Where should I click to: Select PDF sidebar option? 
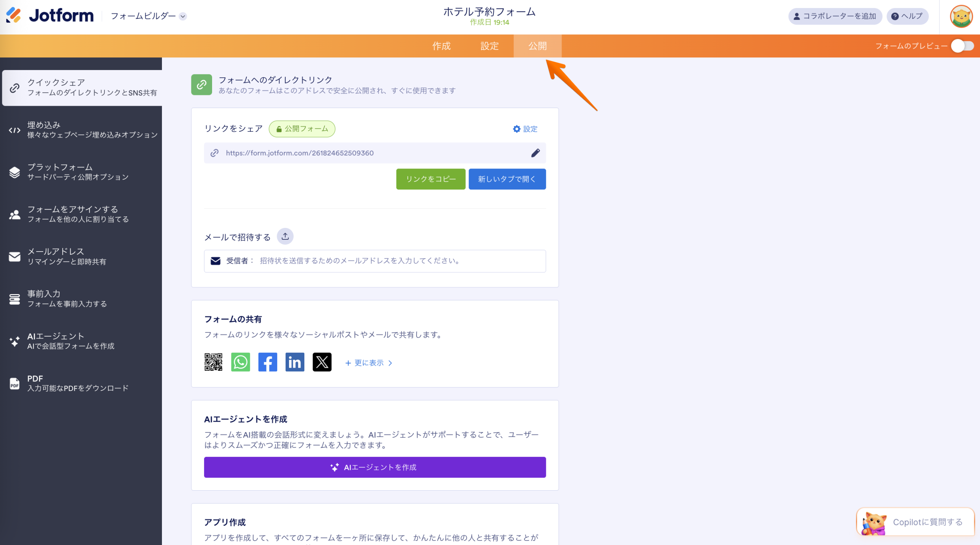pos(81,383)
